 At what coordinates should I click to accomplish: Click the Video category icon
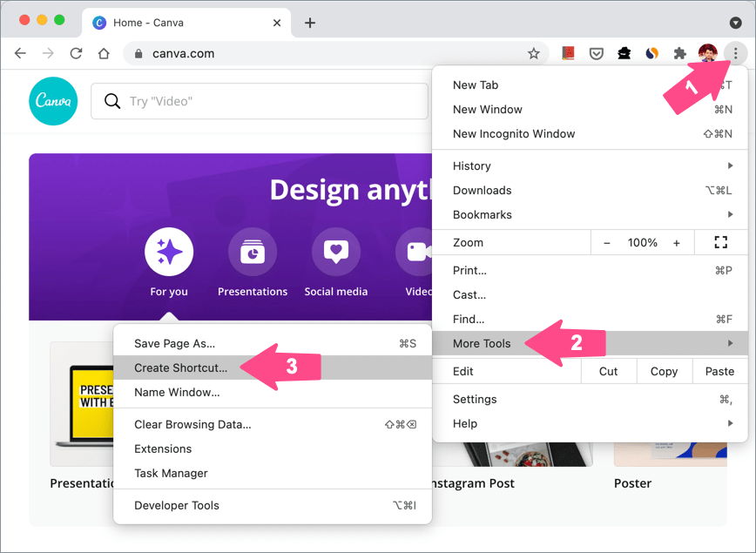(415, 252)
